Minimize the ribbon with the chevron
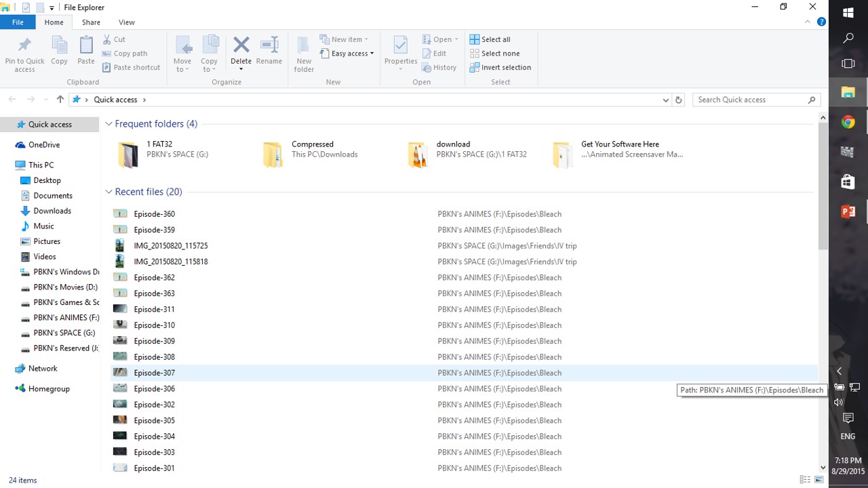Screen dimensions: 868x488 coord(808,22)
